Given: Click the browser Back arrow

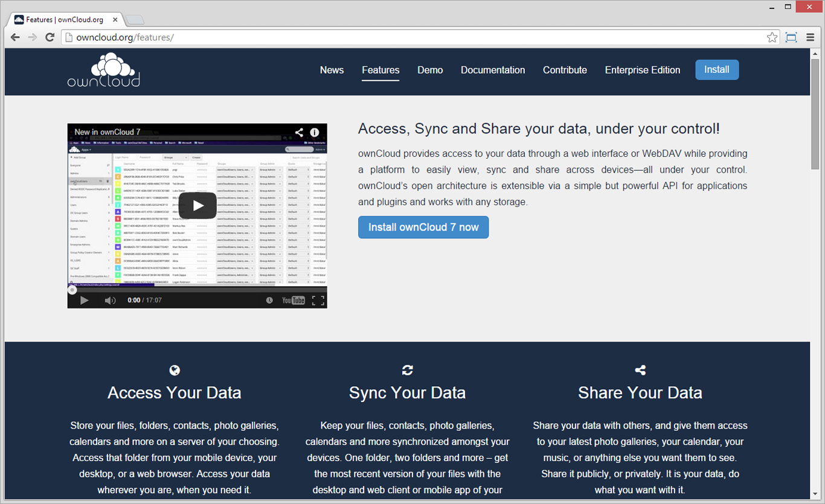Looking at the screenshot, I should [15, 37].
